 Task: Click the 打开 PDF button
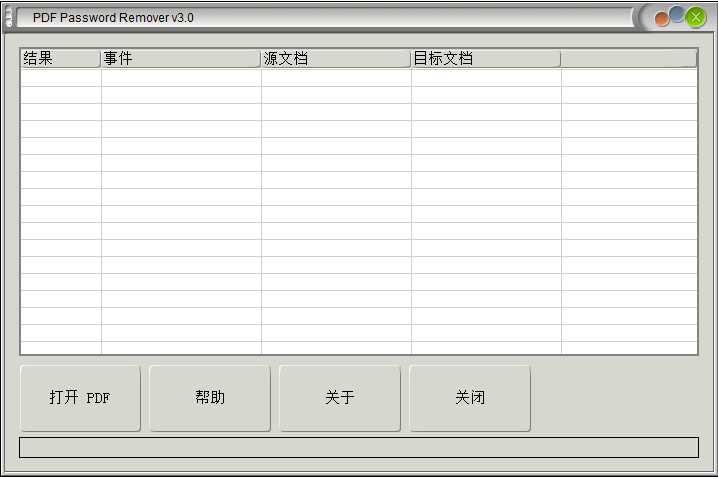tap(80, 398)
